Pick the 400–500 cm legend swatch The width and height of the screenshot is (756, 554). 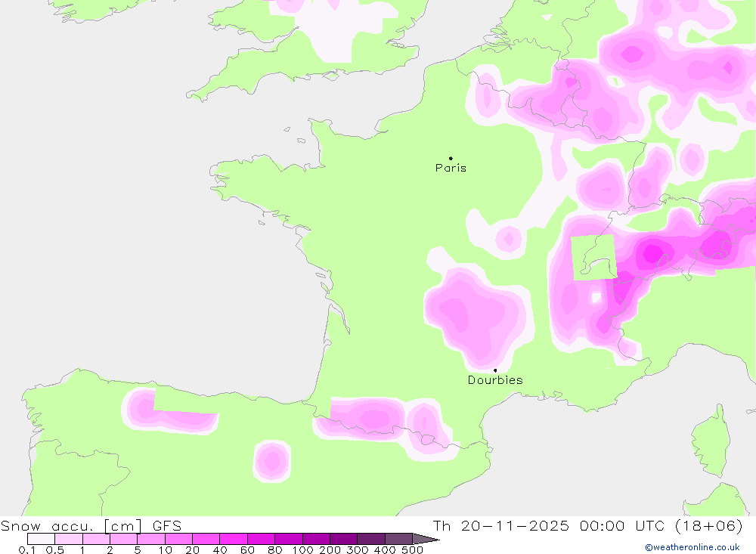398,539
